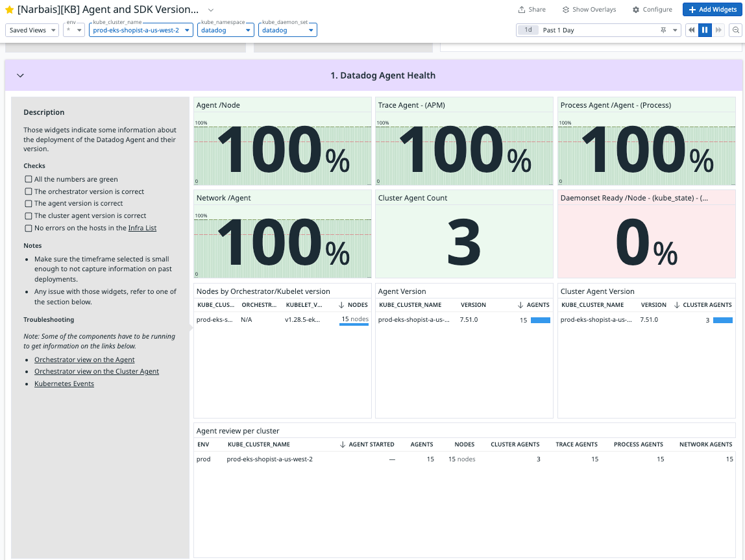745x560 pixels.
Task: Open the kube_namespace datadog dropdown
Action: [x=226, y=30]
